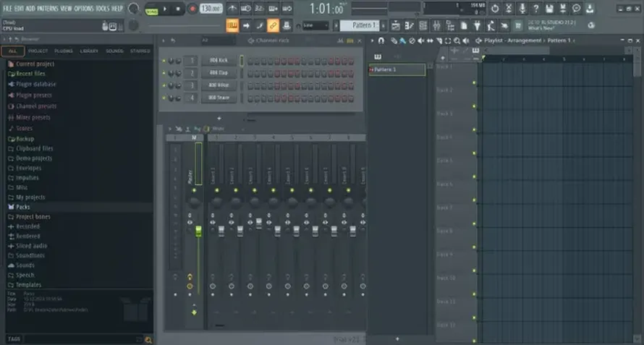This screenshot has width=644, height=345.
Task: Toggle the 808 Kick channel mute light
Action: pyautogui.click(x=164, y=61)
